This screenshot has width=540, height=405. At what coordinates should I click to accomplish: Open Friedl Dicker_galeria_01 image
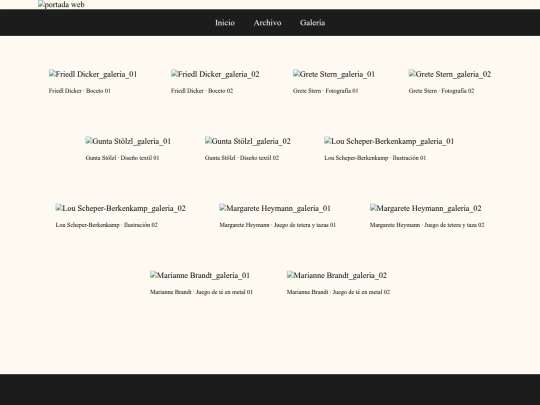pos(93,74)
